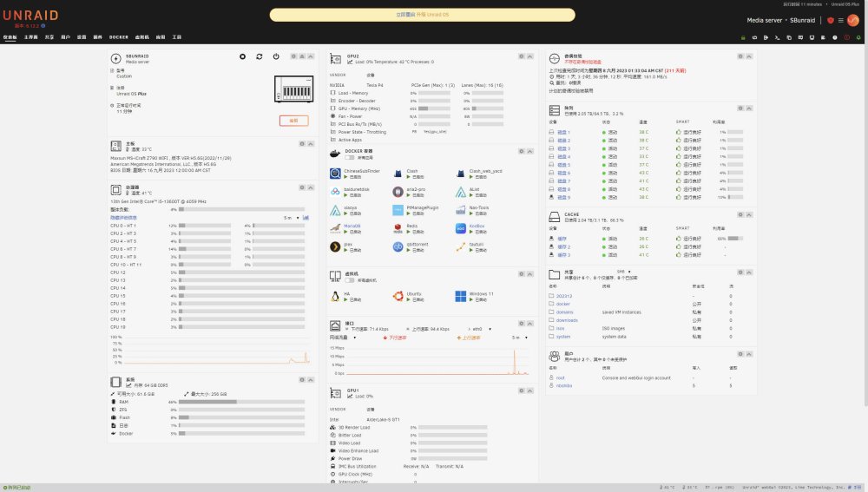868x492 pixels.
Task: Click the terminal icon in header toolbar
Action: (777, 37)
